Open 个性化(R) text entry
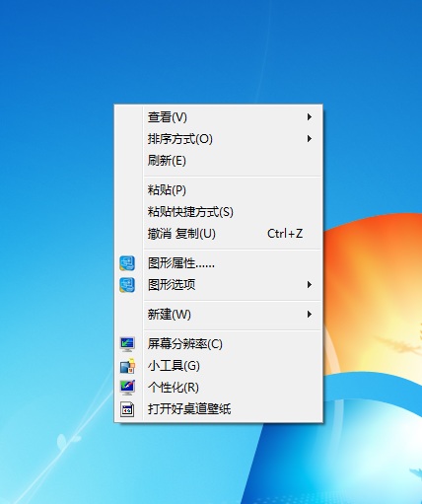This screenshot has height=504, width=422. 174,388
